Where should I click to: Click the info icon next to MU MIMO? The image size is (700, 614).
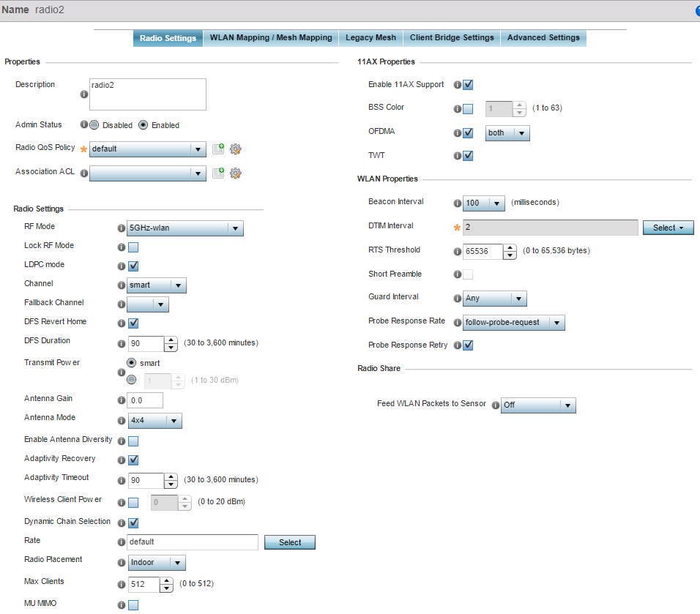pyautogui.click(x=122, y=604)
